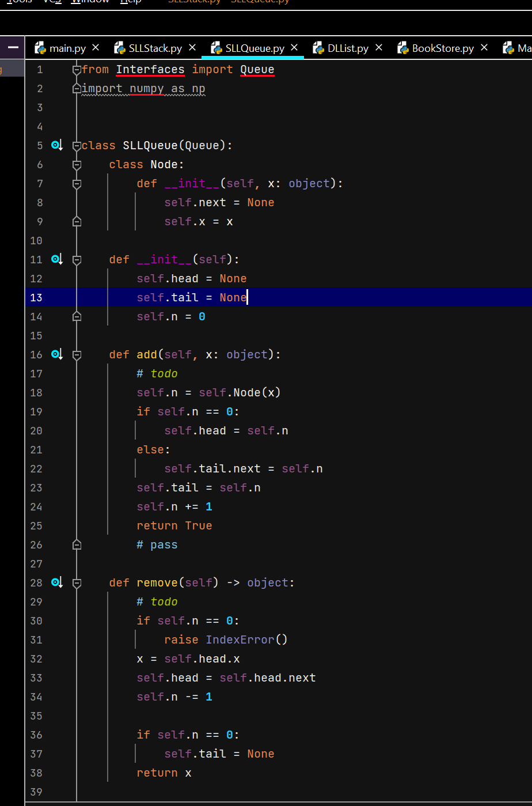Click the Python file icon on the main.py tab
Screen dimensions: 532x806
pyautogui.click(x=40, y=48)
